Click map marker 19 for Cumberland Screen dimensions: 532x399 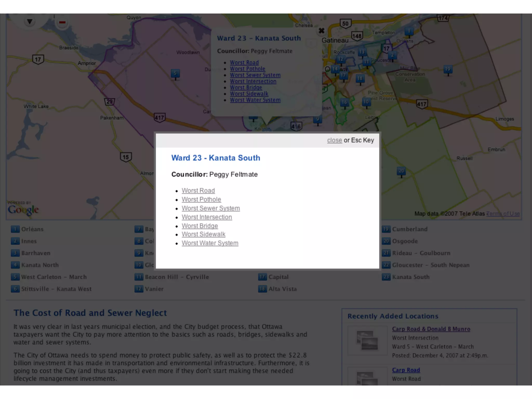coord(448,69)
